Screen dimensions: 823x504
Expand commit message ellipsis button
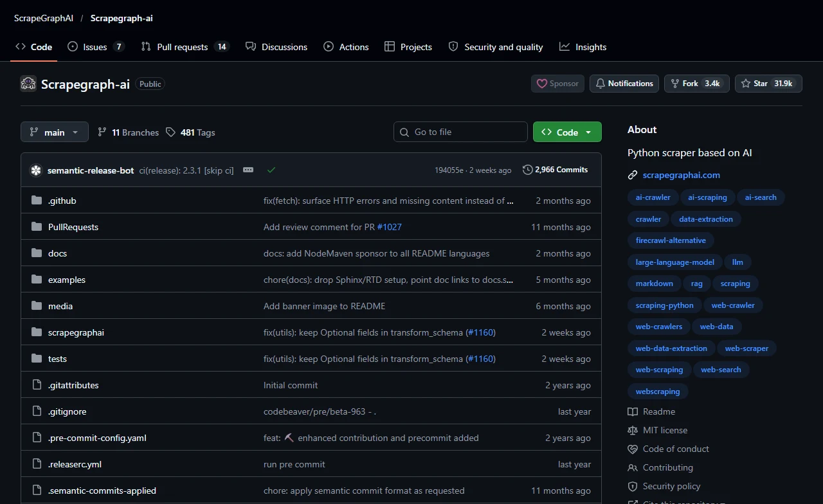tap(248, 170)
